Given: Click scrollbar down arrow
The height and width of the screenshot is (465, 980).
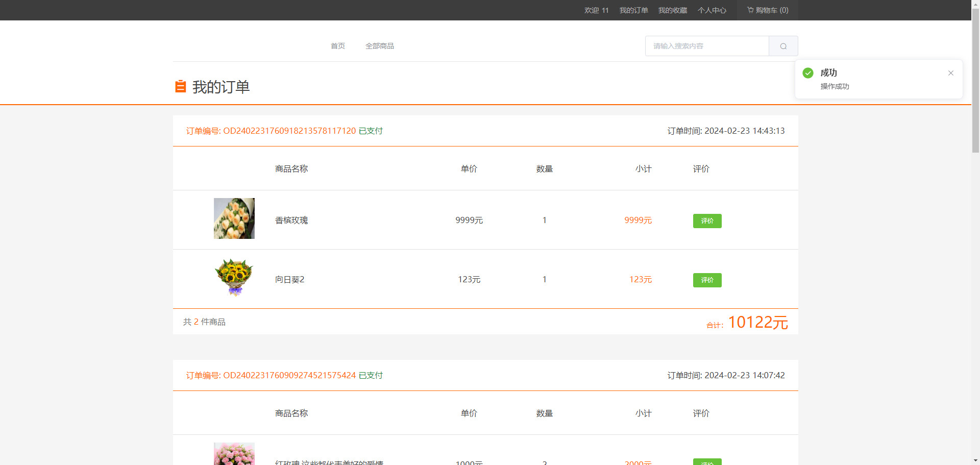Looking at the screenshot, I should coord(975,460).
